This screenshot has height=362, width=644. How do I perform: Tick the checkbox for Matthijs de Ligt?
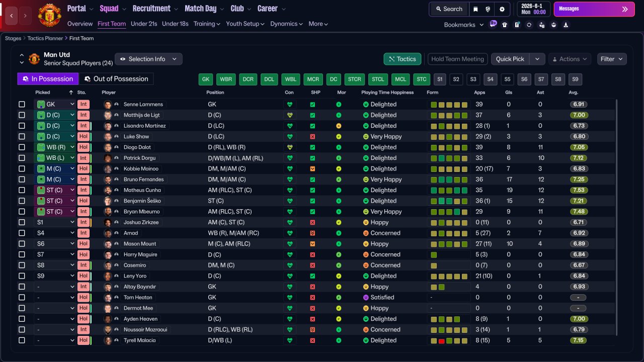[x=22, y=115]
